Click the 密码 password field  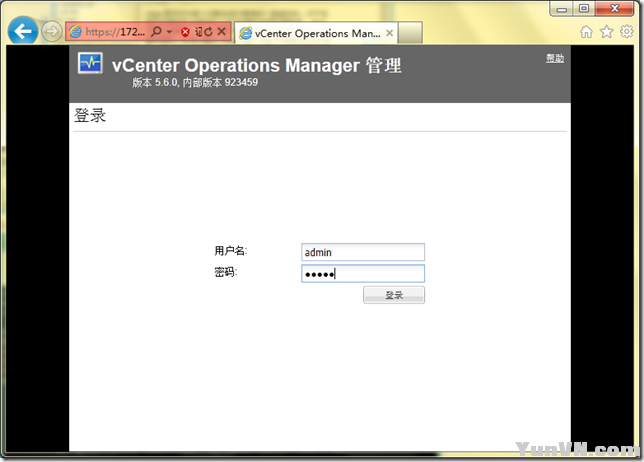363,274
